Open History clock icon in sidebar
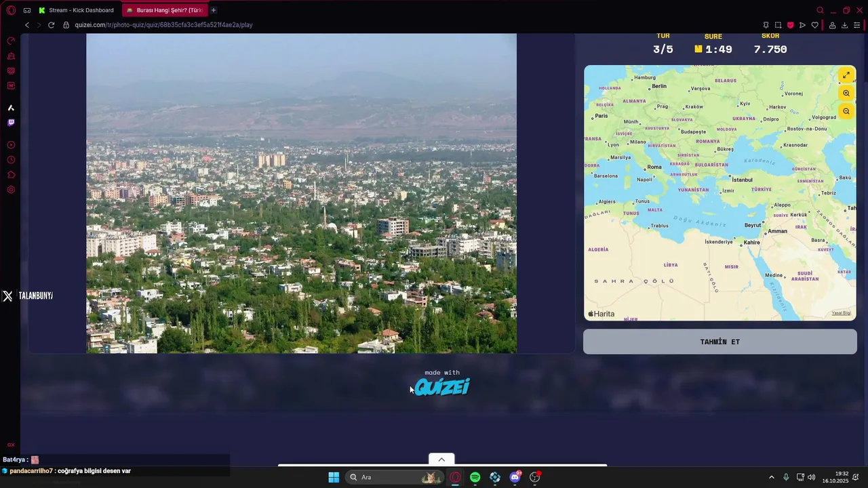Screen dimensions: 868x488 11,160
